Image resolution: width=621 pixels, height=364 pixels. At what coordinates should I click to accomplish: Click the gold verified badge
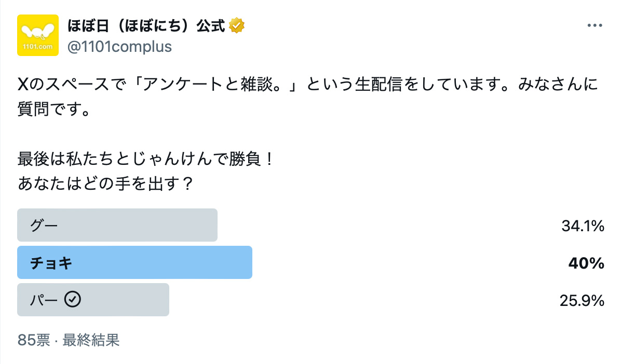pyautogui.click(x=237, y=25)
